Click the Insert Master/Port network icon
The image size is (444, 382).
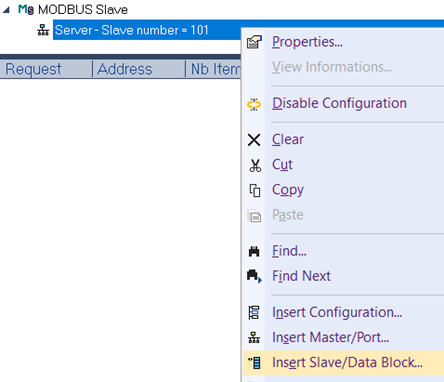coord(254,338)
